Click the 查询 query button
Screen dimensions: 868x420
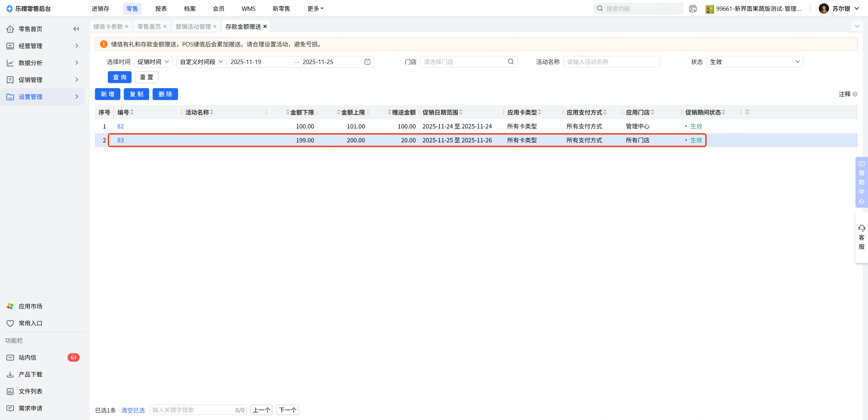119,77
